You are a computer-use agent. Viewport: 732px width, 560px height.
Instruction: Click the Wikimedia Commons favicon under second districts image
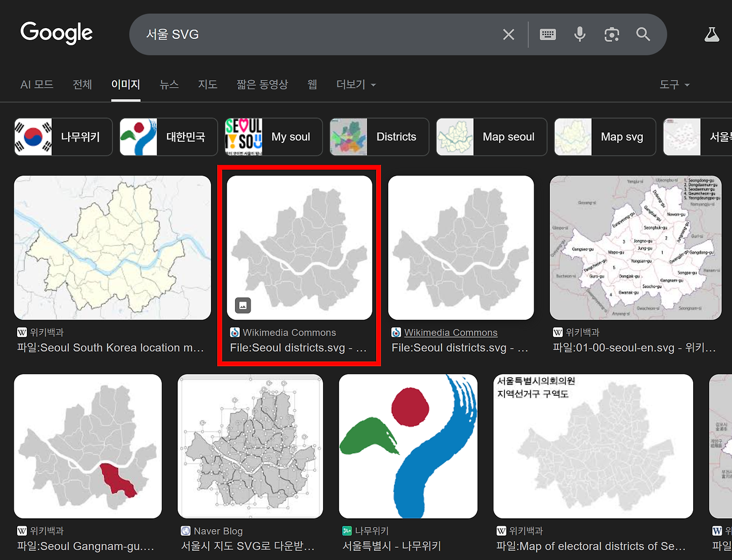tap(396, 332)
